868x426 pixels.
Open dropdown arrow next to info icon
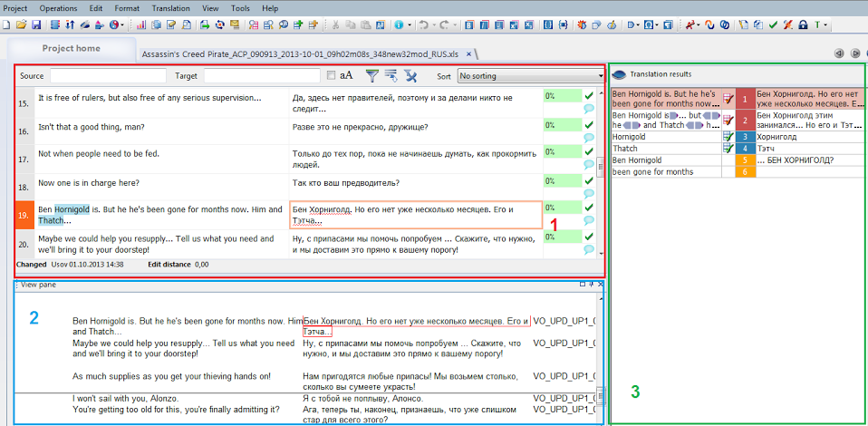click(x=410, y=24)
